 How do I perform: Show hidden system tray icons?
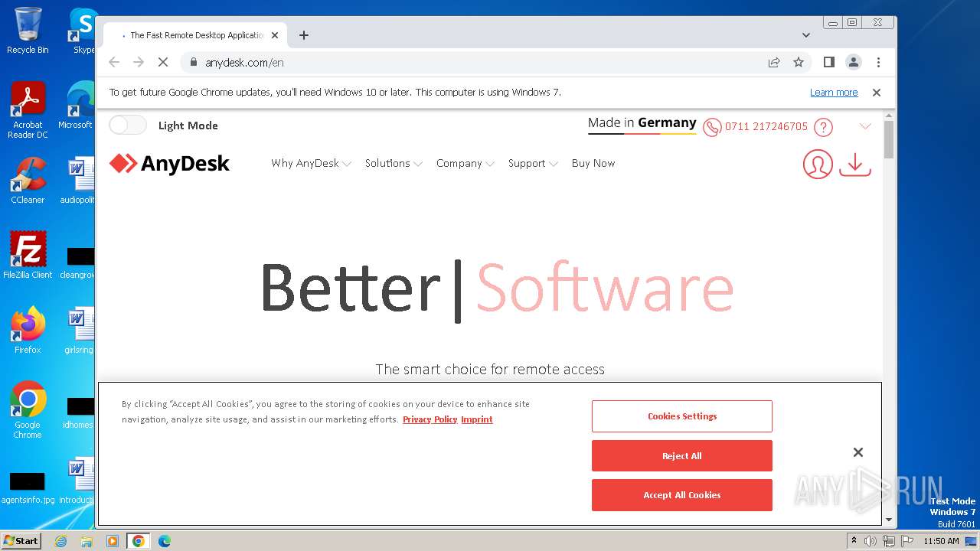click(x=854, y=541)
